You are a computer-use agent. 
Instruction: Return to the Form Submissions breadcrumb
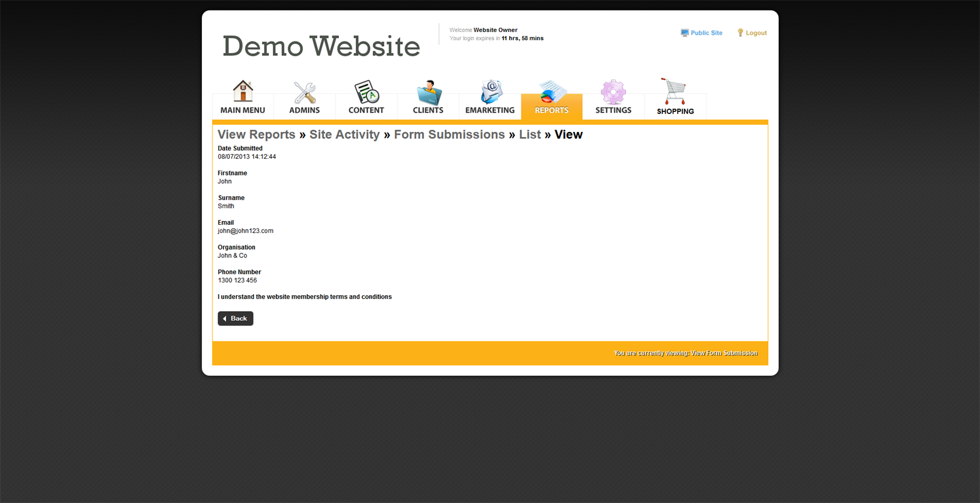coord(449,135)
